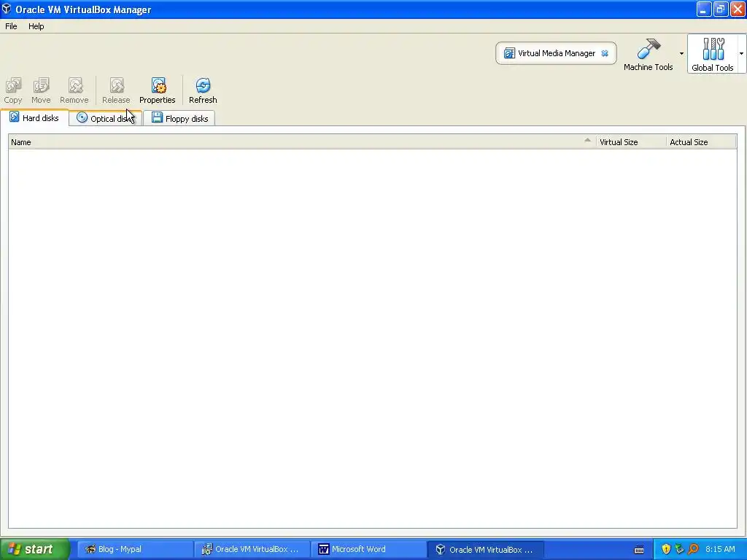Click the Remove disk toolbar icon
This screenshot has width=747, height=560.
(74, 90)
